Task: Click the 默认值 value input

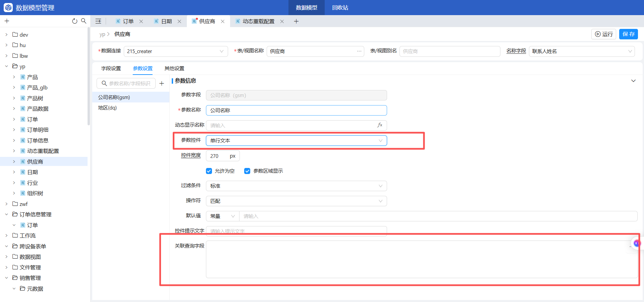Action: 438,216
